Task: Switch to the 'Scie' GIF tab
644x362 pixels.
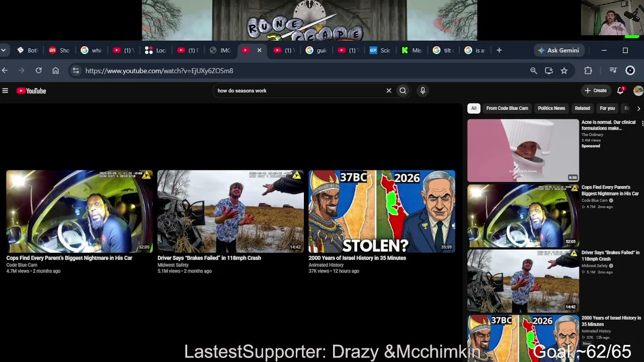Action: pos(380,50)
